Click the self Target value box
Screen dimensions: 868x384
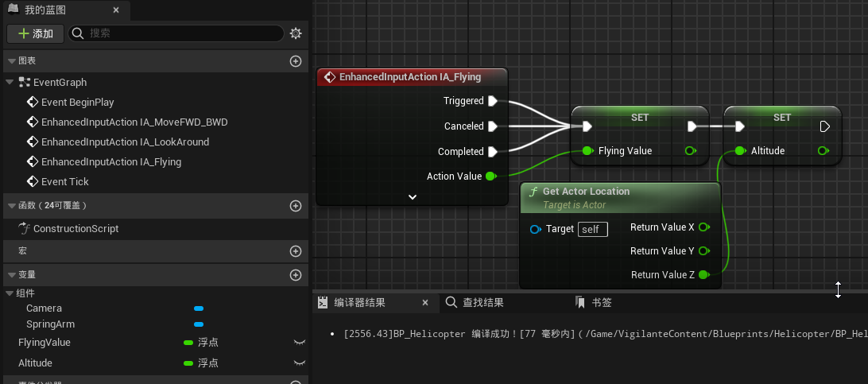(592, 229)
